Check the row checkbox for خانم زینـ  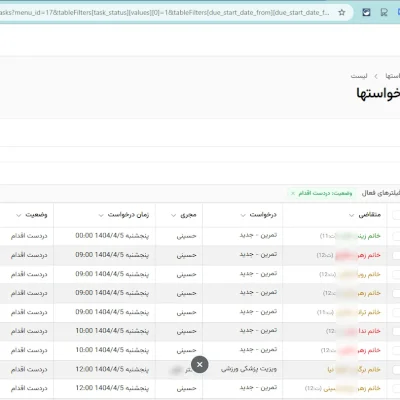396,236
